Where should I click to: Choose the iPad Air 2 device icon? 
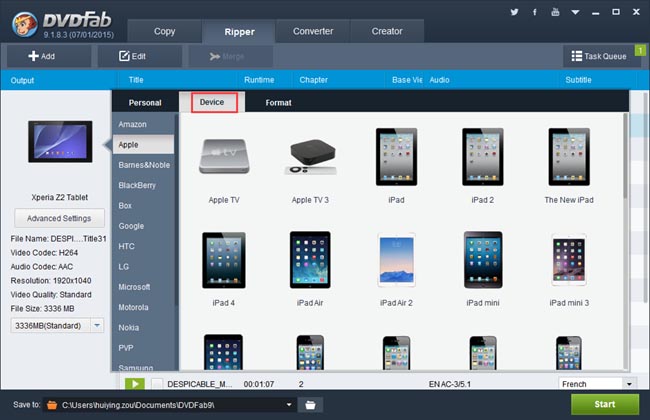point(396,260)
